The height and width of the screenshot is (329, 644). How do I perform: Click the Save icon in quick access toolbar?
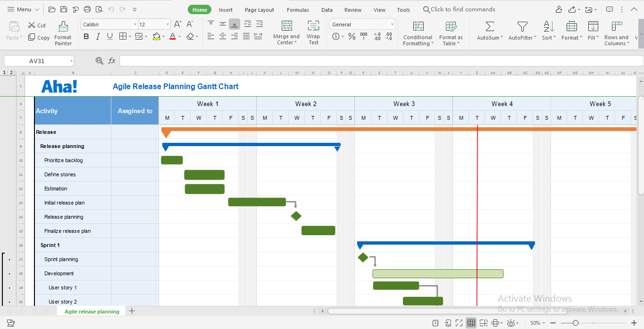pyautogui.click(x=64, y=9)
